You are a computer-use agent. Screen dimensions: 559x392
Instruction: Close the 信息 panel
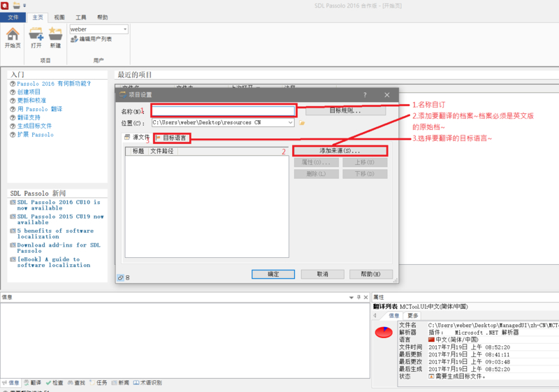click(365, 297)
